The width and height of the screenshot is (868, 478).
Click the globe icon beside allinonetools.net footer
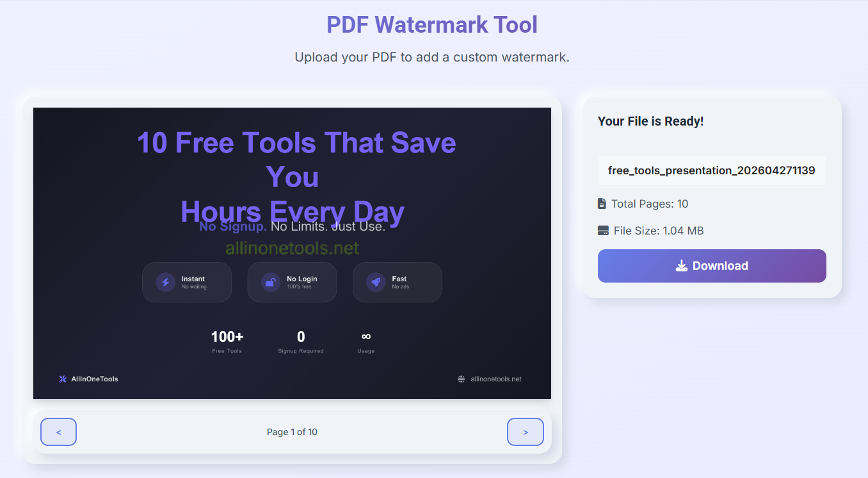pos(461,379)
